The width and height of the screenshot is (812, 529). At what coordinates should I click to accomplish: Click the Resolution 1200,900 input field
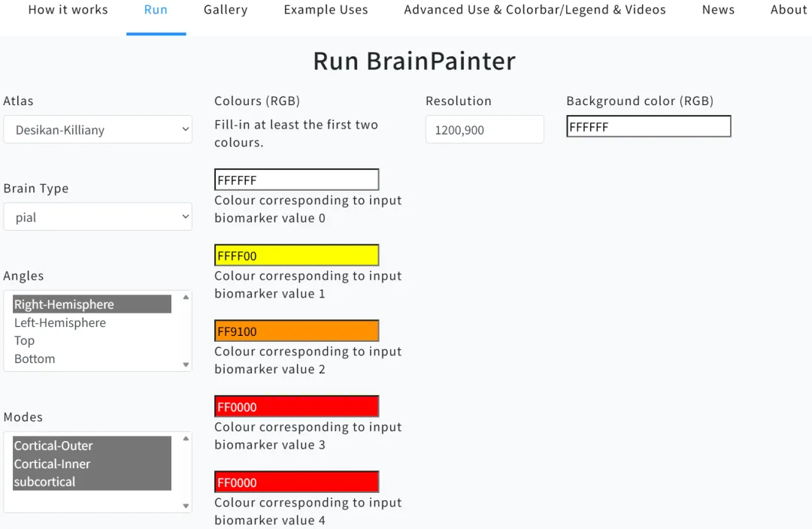[x=485, y=129]
